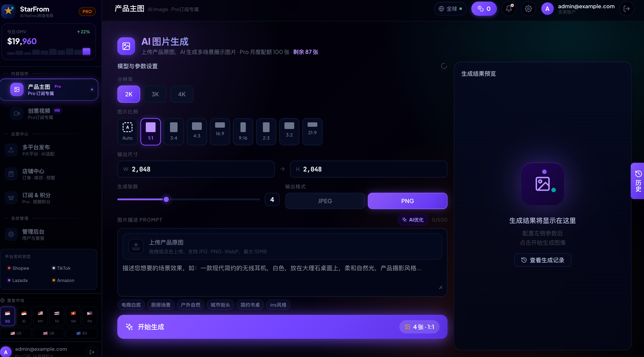Screen dimensions: 644x357
Task: Open the 全球 region selector
Action: (450, 9)
